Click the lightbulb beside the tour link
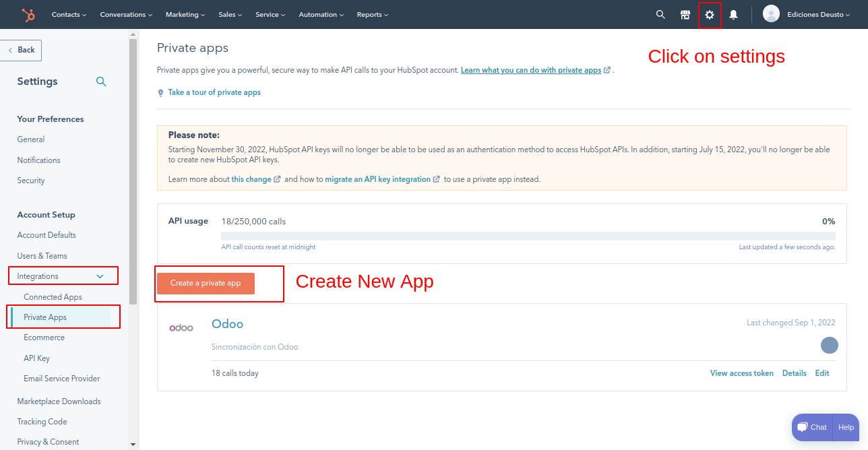Viewport: 868px width, 450px height. click(x=160, y=93)
